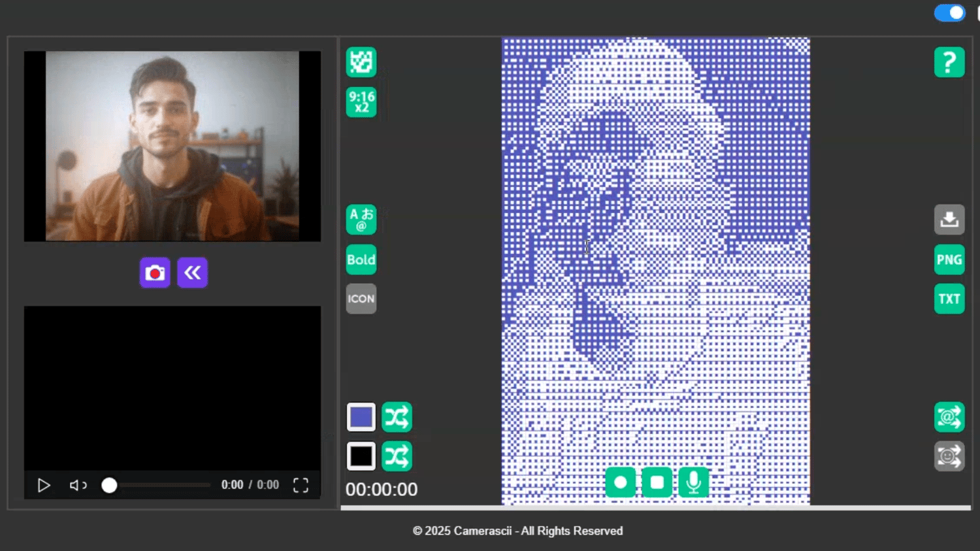
Task: Click the @ character convert icon
Action: click(949, 417)
